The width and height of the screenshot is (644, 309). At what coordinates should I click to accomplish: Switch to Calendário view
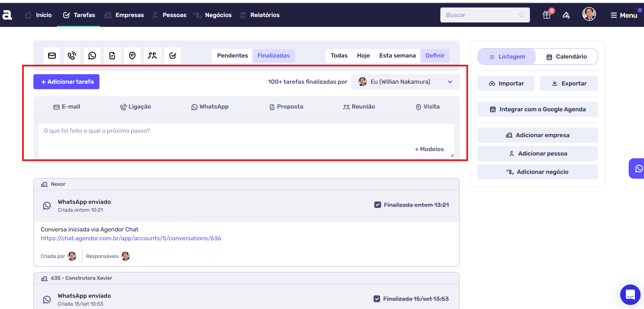pos(566,56)
